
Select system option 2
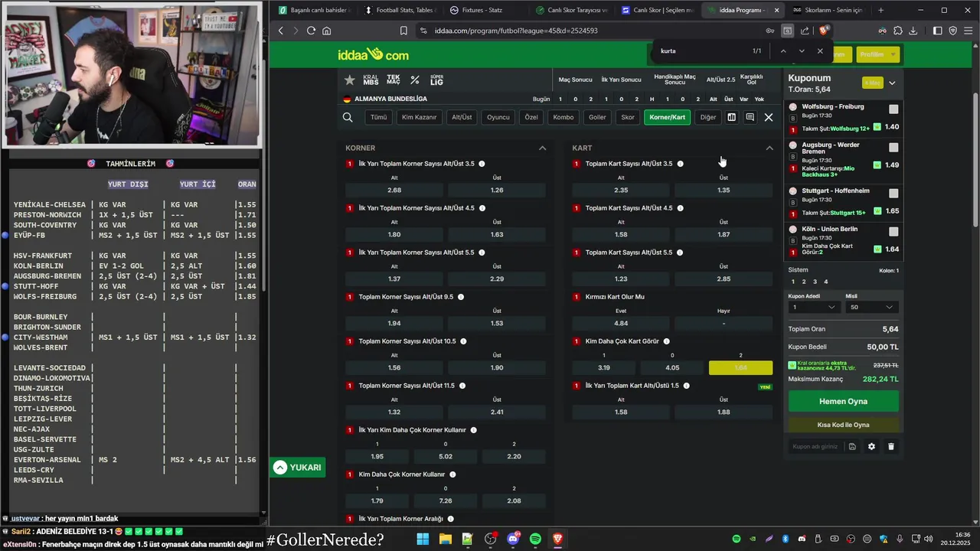pos(804,282)
